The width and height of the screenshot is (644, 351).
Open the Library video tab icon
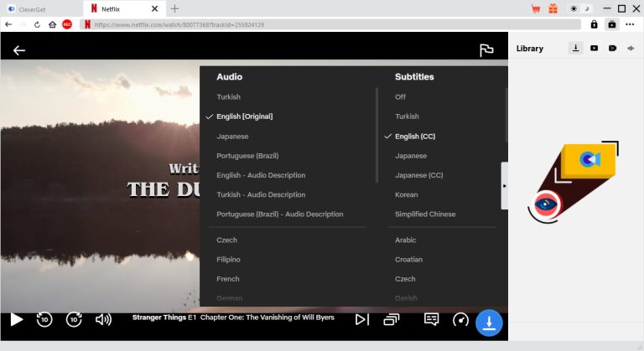pos(594,48)
